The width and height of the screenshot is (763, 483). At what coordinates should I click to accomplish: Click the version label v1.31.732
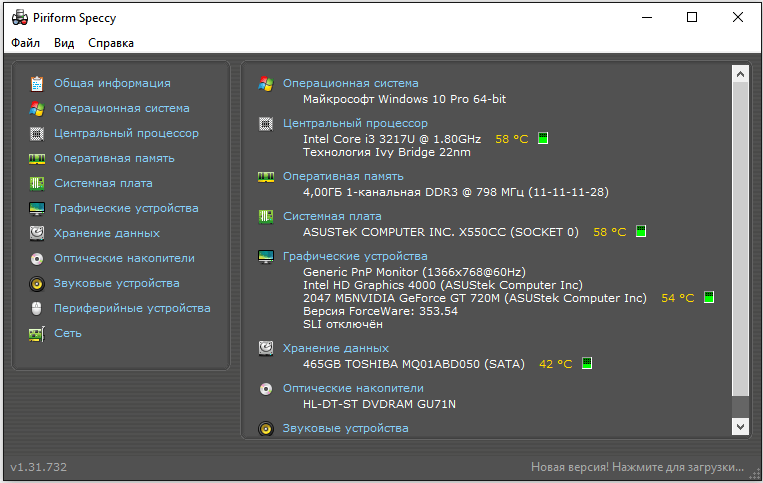38,467
